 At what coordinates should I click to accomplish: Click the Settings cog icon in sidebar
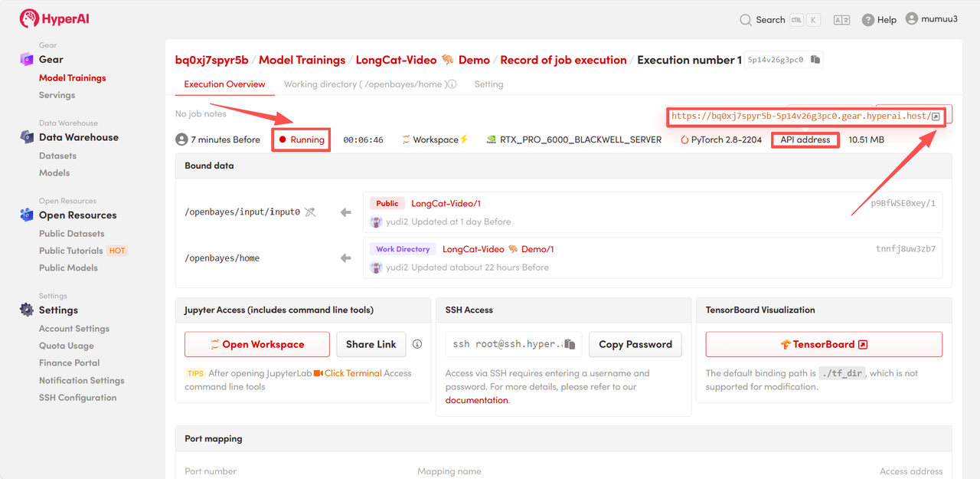pos(27,310)
